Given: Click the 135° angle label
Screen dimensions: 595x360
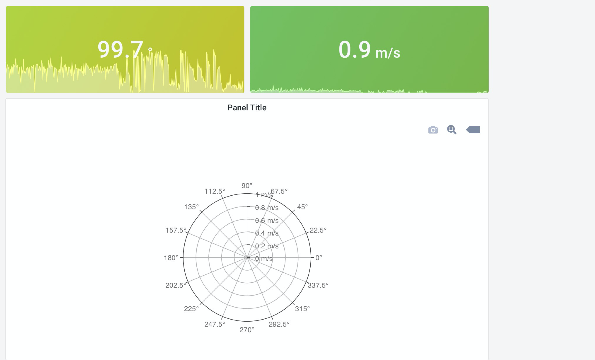Looking at the screenshot, I should 192,207.
